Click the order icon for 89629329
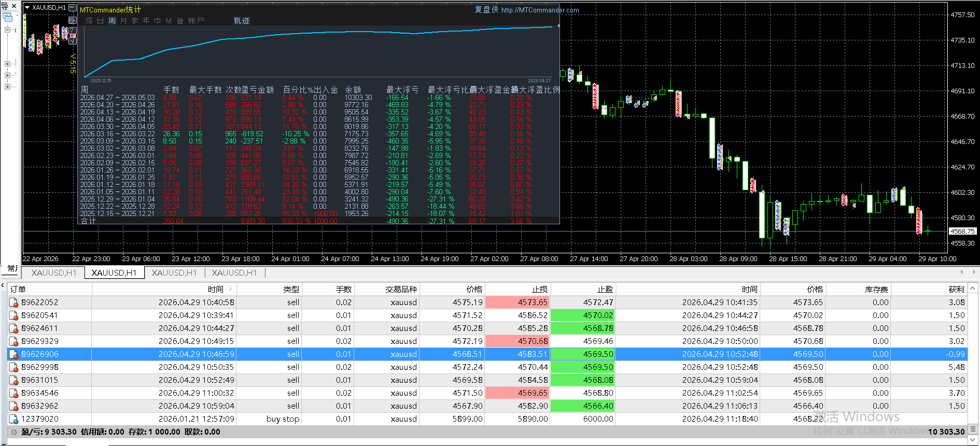 click(15, 341)
